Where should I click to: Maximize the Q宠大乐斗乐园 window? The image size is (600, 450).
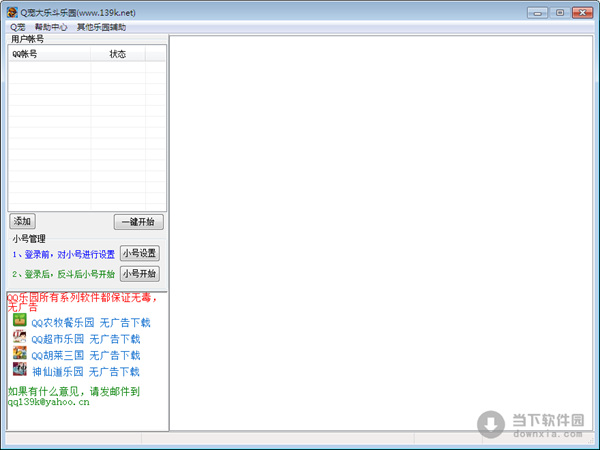tap(560, 13)
